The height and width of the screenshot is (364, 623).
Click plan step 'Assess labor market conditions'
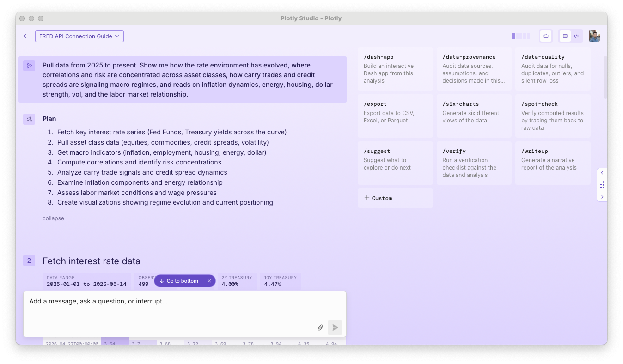[x=137, y=193]
